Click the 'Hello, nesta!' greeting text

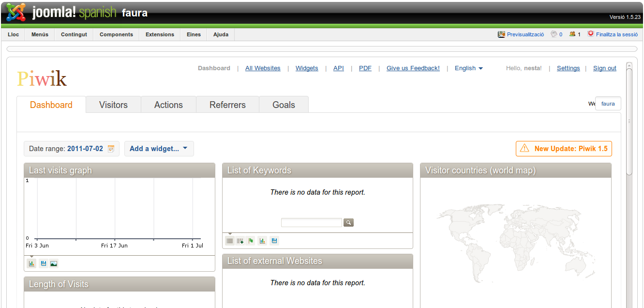(x=524, y=68)
